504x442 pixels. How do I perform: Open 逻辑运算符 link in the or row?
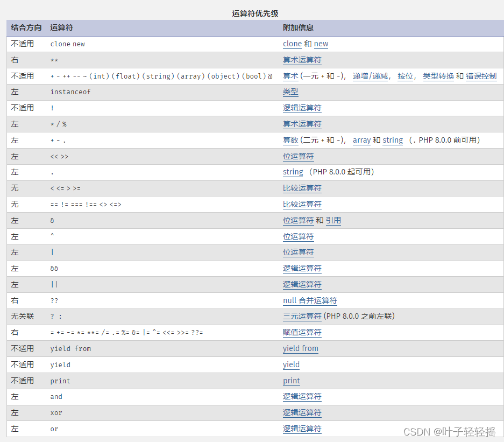click(302, 429)
